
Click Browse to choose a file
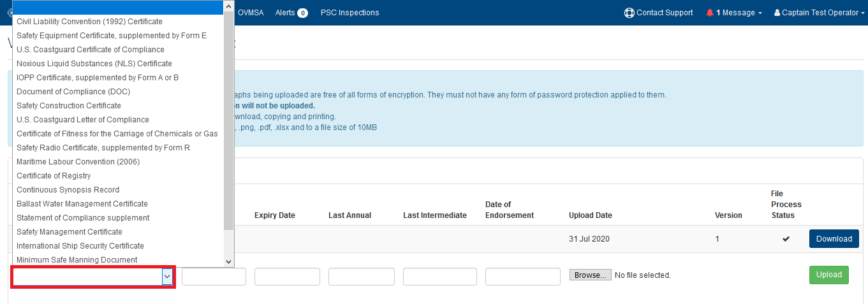[x=590, y=275]
